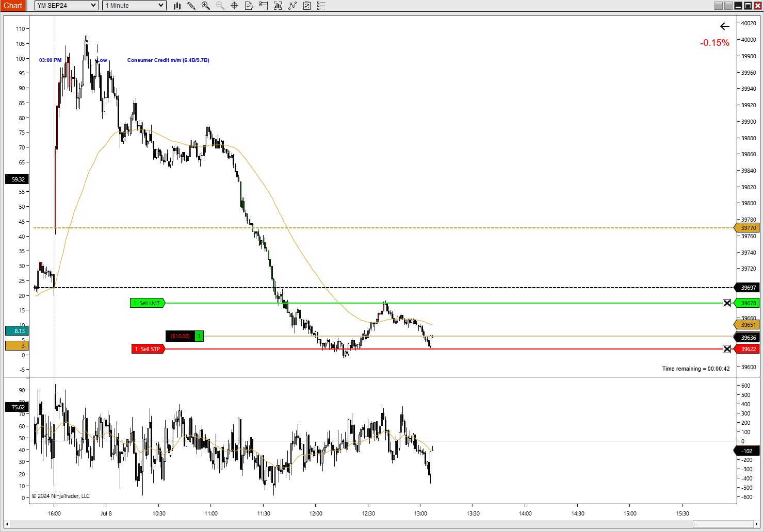Click Consumer Credit m/m news label
The height and width of the screenshot is (532, 764).
168,60
